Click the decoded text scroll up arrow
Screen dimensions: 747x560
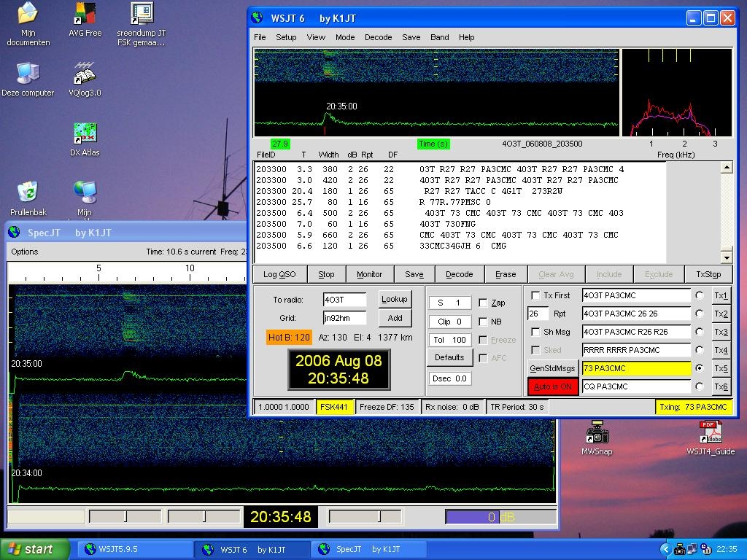click(x=727, y=167)
